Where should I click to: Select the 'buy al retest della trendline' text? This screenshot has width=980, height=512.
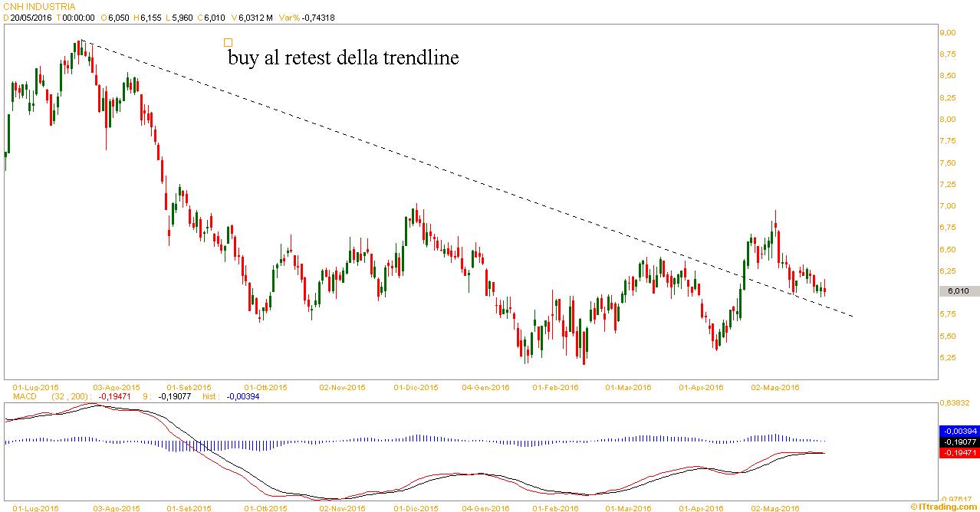(x=343, y=58)
